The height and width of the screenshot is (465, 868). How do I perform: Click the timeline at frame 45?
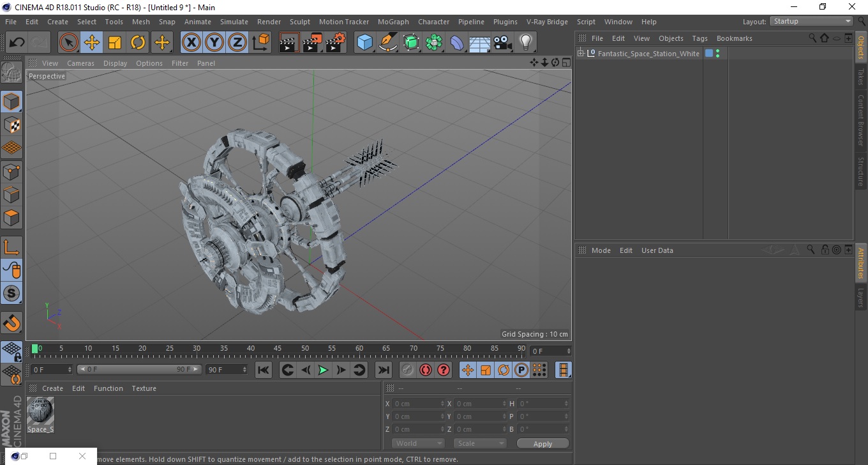[x=278, y=349]
